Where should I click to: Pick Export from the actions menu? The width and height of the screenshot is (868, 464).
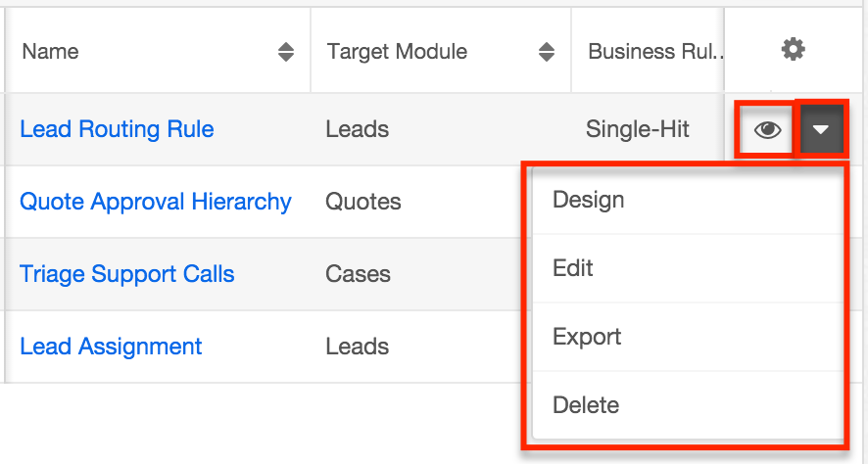point(587,337)
